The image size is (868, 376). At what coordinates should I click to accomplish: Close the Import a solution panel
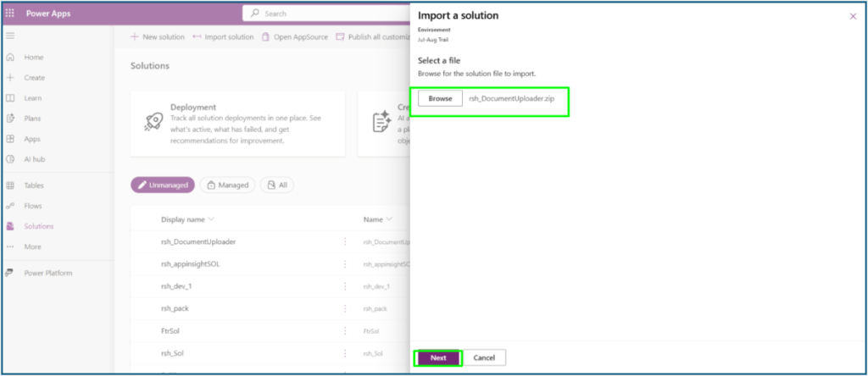(x=852, y=16)
